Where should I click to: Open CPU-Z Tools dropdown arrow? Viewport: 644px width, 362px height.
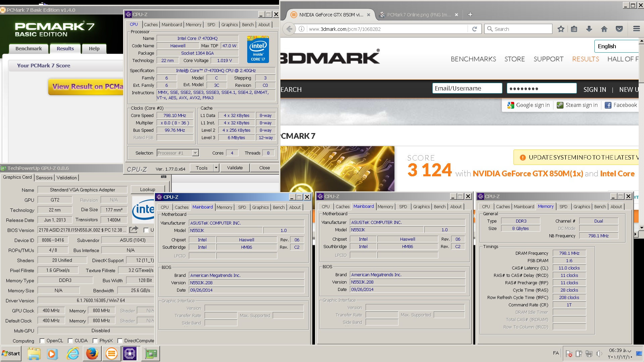click(x=216, y=168)
